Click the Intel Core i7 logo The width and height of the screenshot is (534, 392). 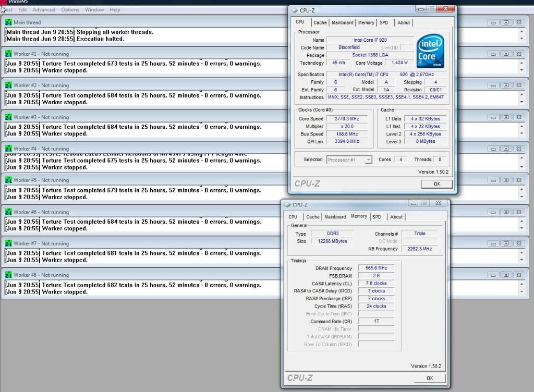[x=430, y=51]
